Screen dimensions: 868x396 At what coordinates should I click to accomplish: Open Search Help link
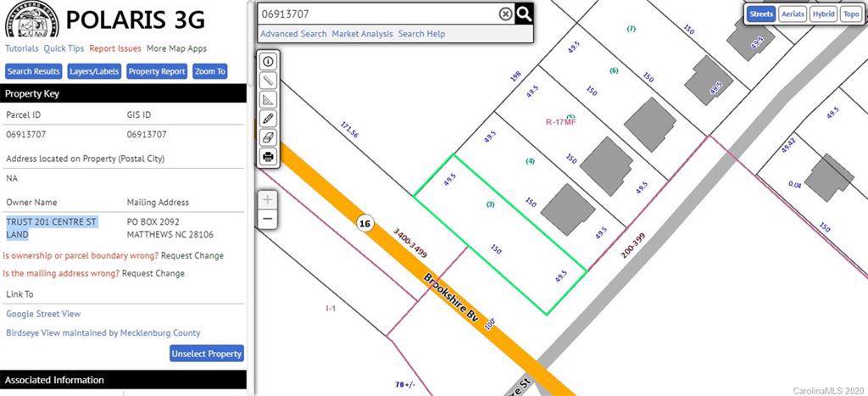click(x=421, y=34)
